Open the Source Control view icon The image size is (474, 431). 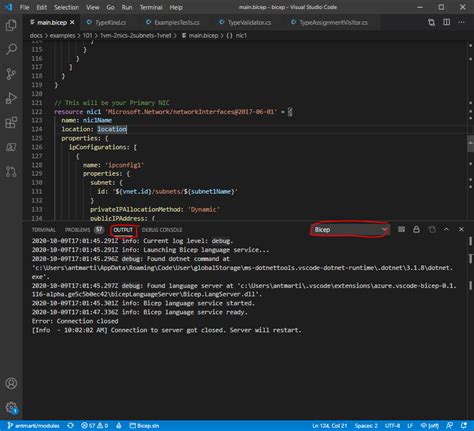11,74
